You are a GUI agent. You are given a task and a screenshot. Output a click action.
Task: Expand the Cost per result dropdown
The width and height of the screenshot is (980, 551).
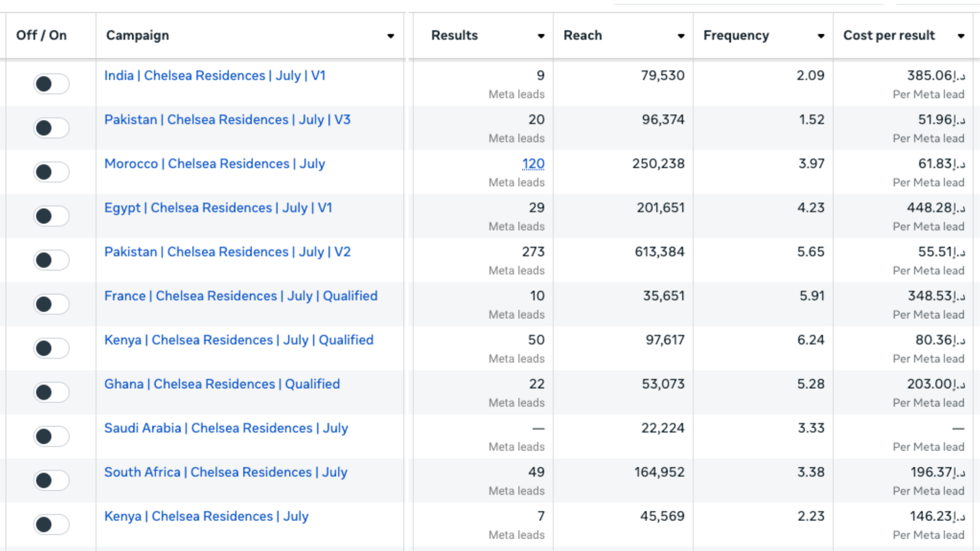[961, 36]
